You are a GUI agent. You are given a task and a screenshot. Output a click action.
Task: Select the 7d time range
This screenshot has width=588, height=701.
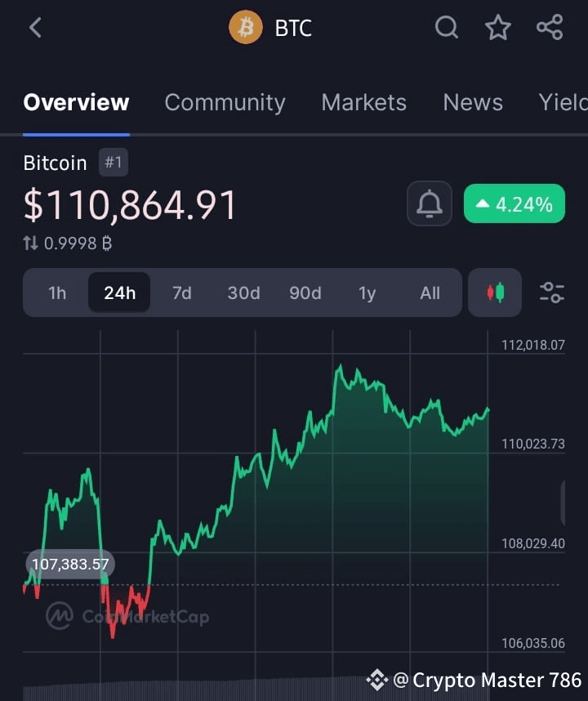182,292
